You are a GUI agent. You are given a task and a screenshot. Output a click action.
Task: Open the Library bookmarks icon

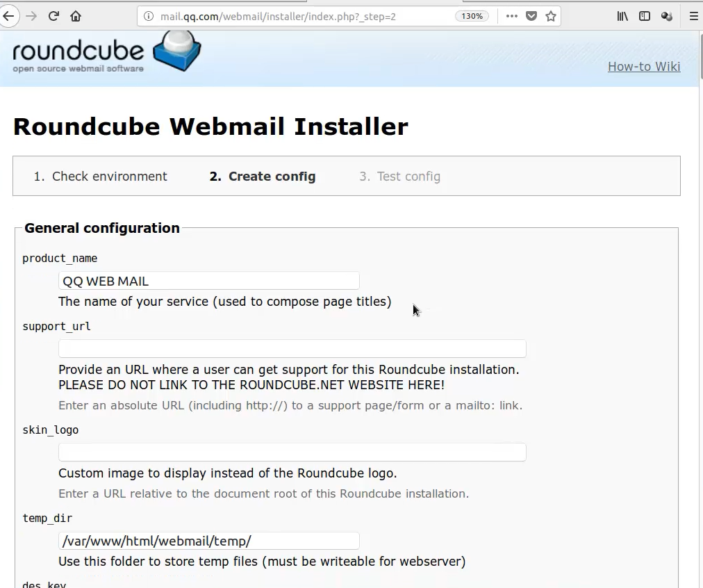(622, 16)
